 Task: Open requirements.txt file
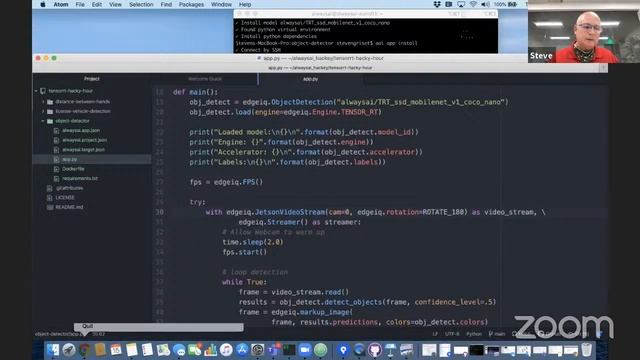[80, 178]
